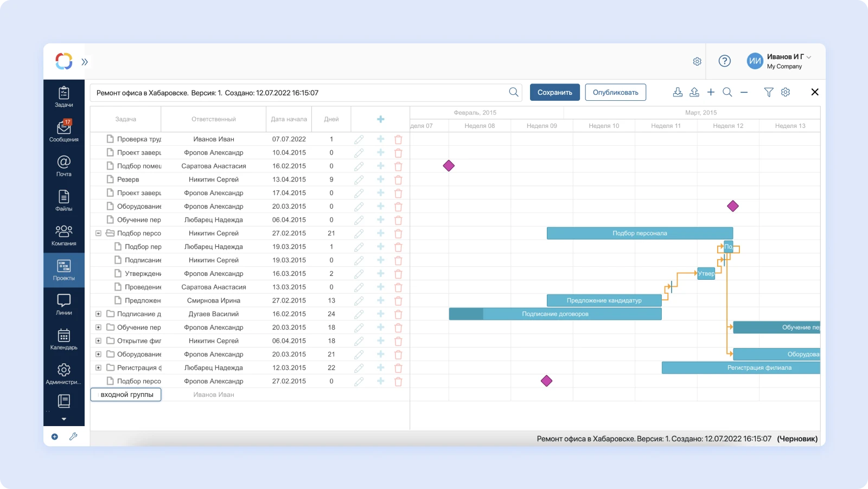This screenshot has width=868, height=489.
Task: Open the Calendar sidebar icon
Action: 63,339
